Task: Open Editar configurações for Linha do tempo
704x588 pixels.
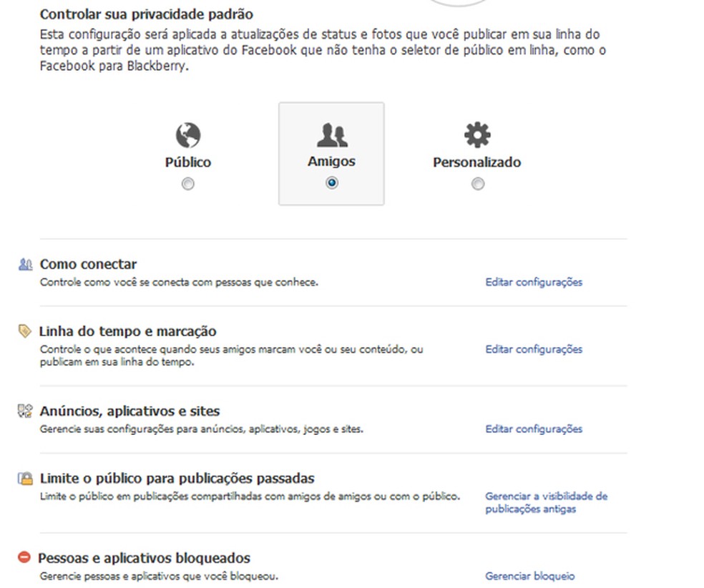Action: 534,349
